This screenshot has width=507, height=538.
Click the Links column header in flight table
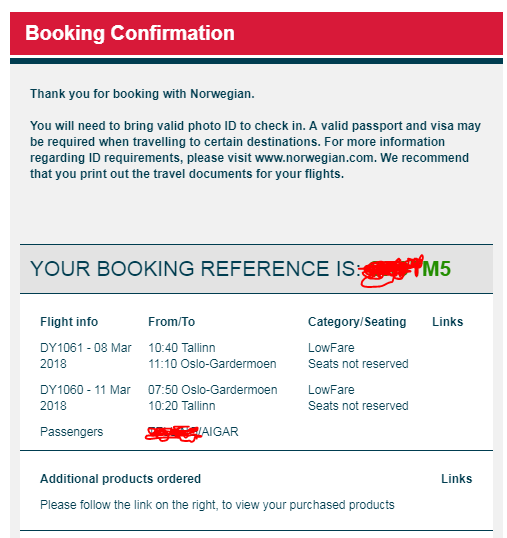pos(448,322)
